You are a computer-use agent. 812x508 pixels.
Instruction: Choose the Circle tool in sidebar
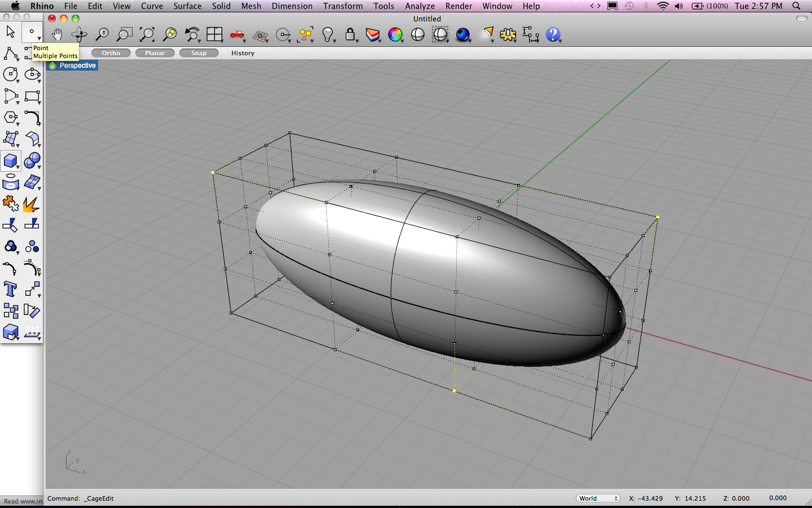click(11, 75)
